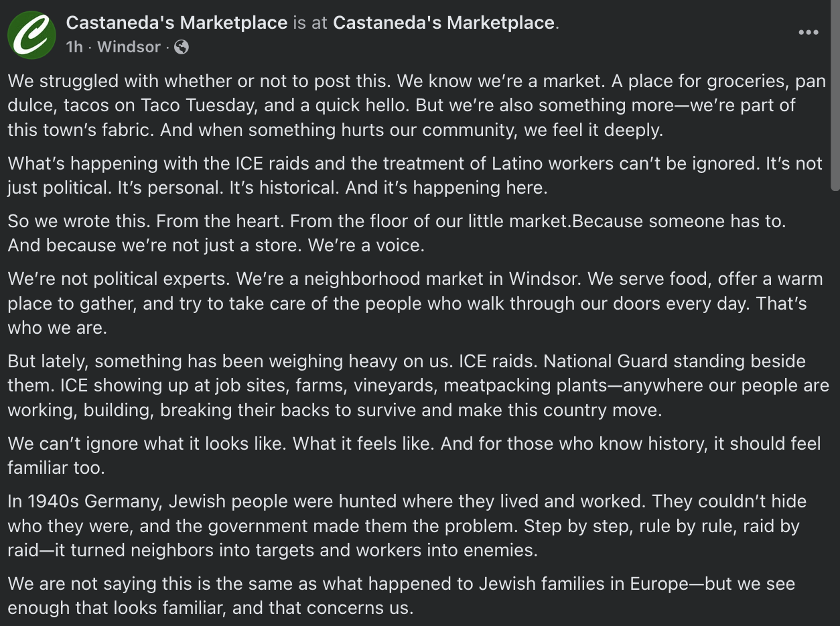The image size is (840, 626).
Task: Click the paragraph starting "We can't ignore"
Action: (x=415, y=455)
